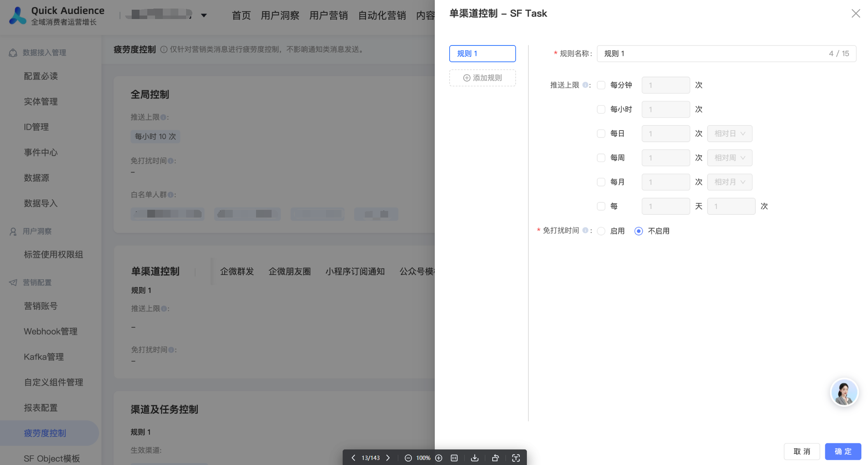Select the 规则 1 rule tab in dialog
This screenshot has width=868, height=465.
[483, 54]
